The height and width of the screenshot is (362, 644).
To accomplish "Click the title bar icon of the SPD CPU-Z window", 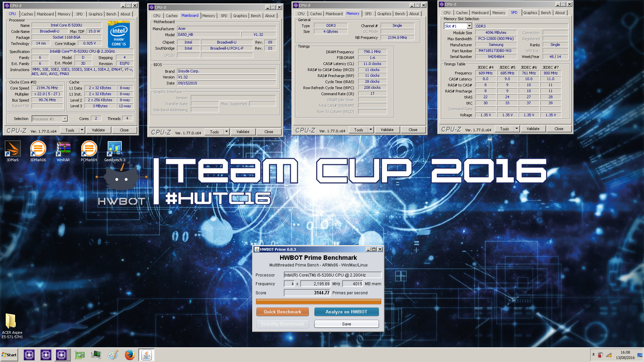I will pos(442,4).
